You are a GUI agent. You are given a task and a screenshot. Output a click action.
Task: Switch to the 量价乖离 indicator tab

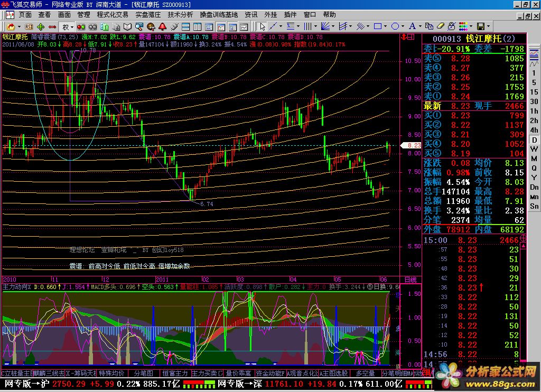(238, 373)
